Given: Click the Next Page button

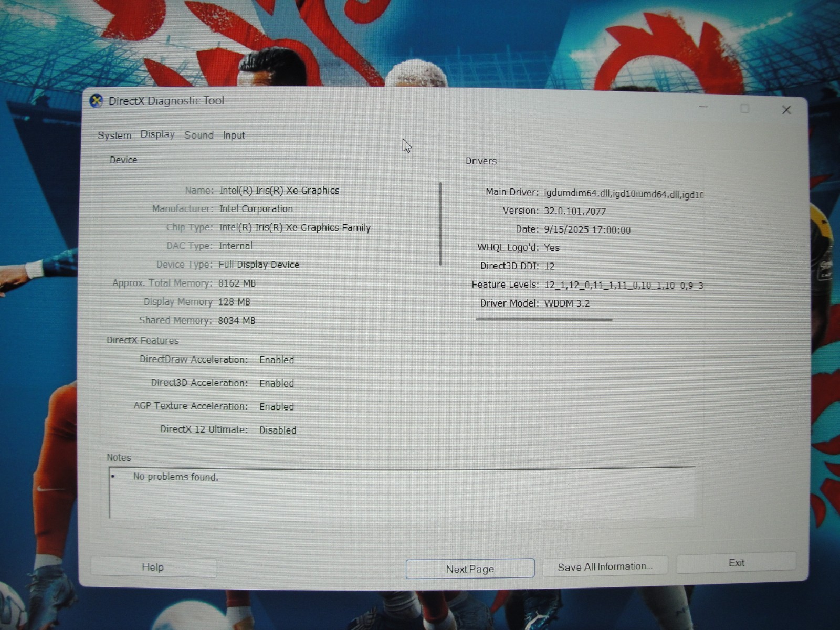Looking at the screenshot, I should tap(470, 569).
